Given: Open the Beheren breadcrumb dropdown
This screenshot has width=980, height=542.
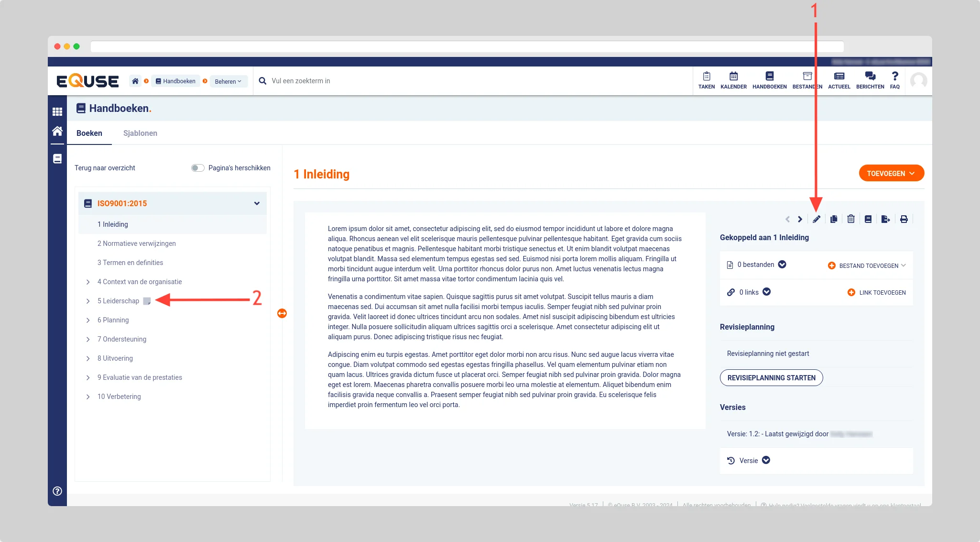Looking at the screenshot, I should point(228,81).
